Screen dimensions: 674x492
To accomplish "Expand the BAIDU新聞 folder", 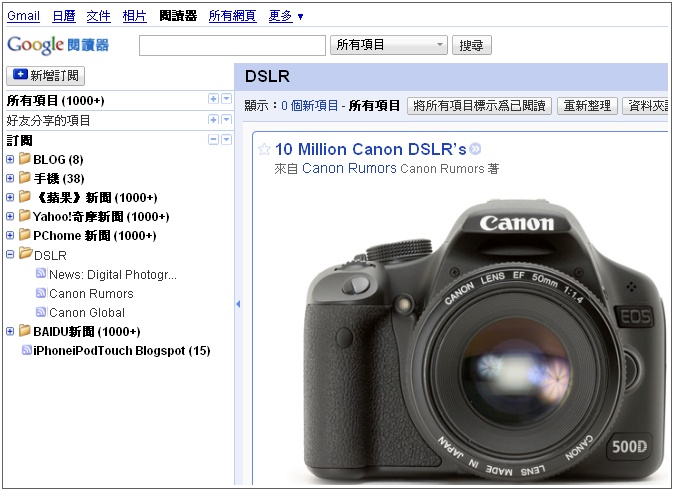I will click(10, 331).
